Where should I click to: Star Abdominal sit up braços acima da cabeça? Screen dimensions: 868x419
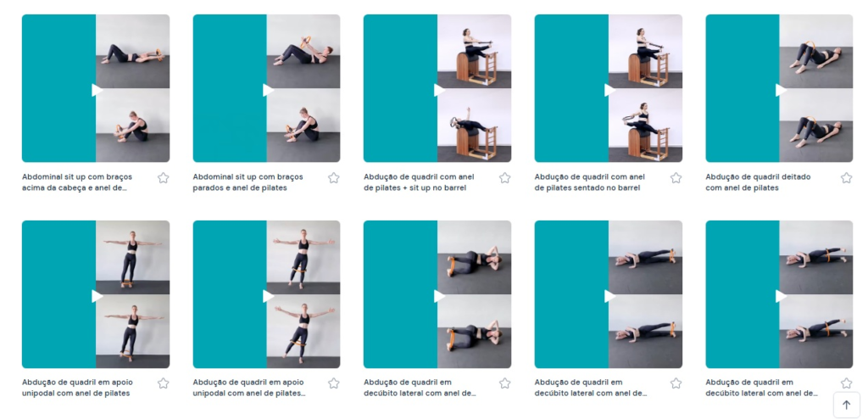[163, 178]
